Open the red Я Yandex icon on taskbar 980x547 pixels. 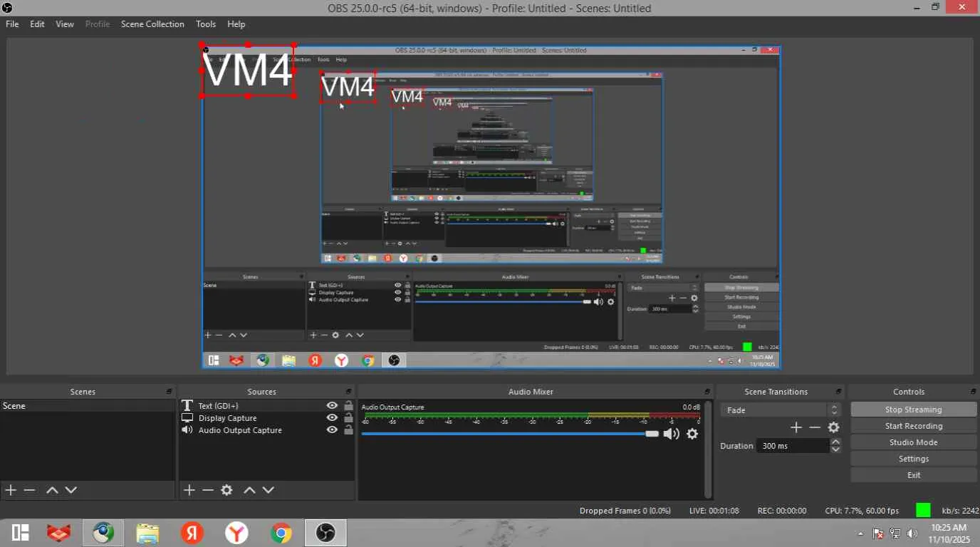click(x=192, y=533)
